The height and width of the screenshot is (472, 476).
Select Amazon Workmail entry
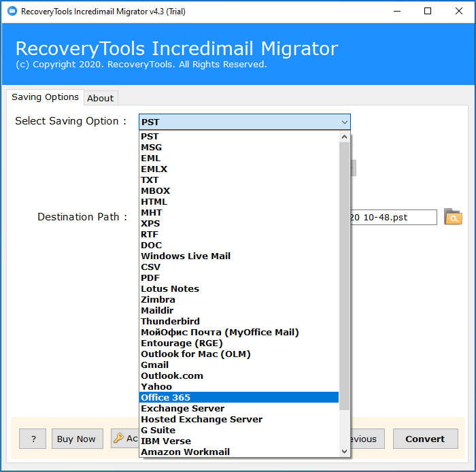tap(239, 452)
